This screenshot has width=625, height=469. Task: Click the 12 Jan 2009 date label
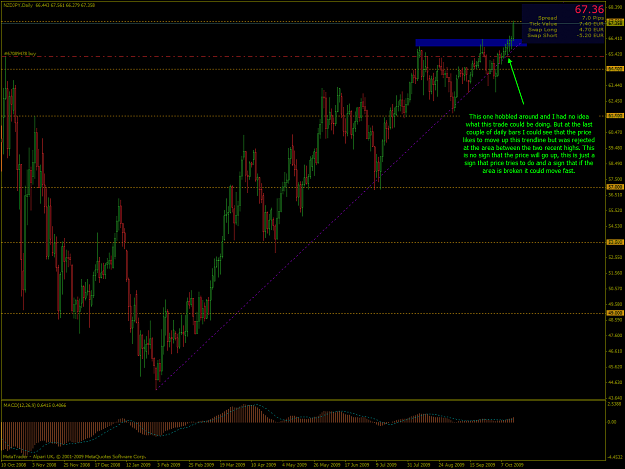(138, 465)
